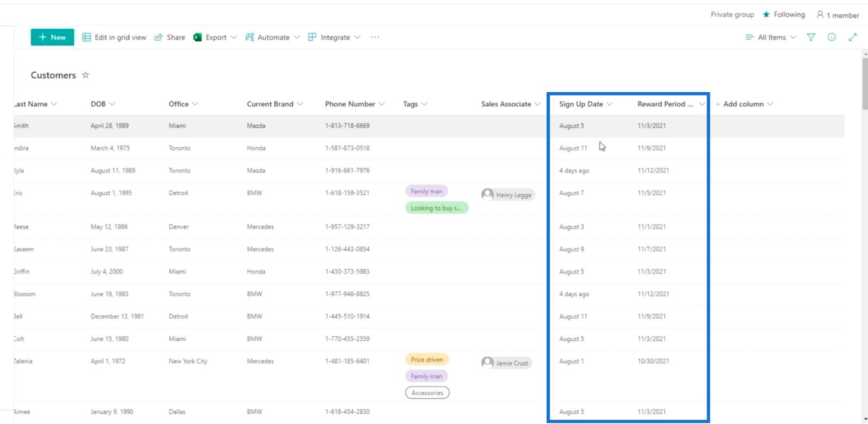The width and height of the screenshot is (868, 424).
Task: Click the Dallas office cell
Action: point(177,412)
